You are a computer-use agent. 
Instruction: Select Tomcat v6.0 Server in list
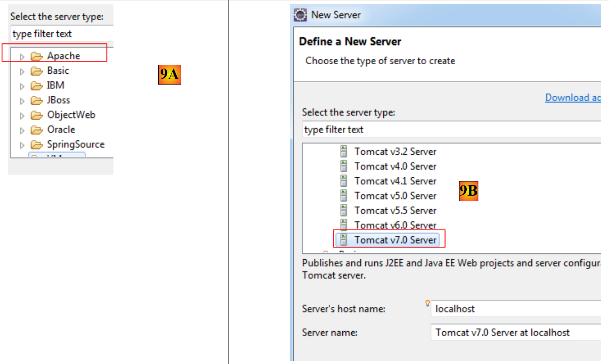coord(395,225)
